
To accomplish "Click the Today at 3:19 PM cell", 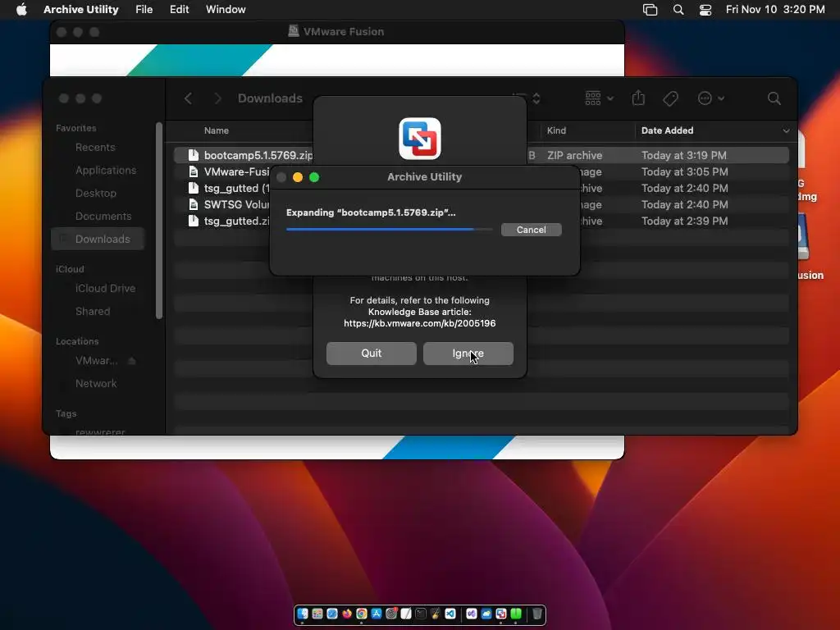I will (x=683, y=155).
